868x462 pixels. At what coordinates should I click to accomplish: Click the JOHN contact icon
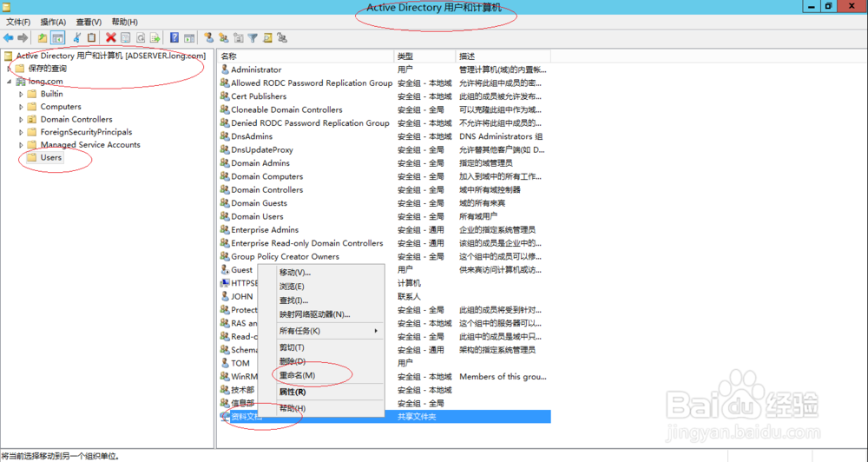225,296
